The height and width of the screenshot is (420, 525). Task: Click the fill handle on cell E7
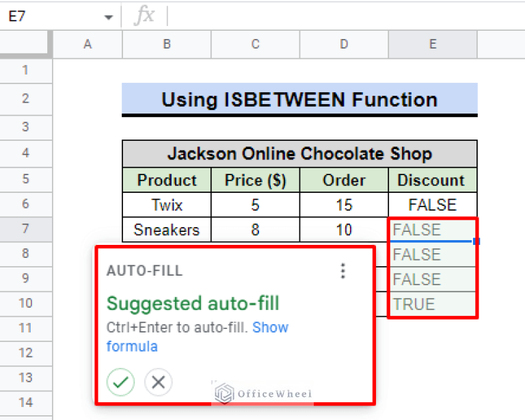point(476,241)
